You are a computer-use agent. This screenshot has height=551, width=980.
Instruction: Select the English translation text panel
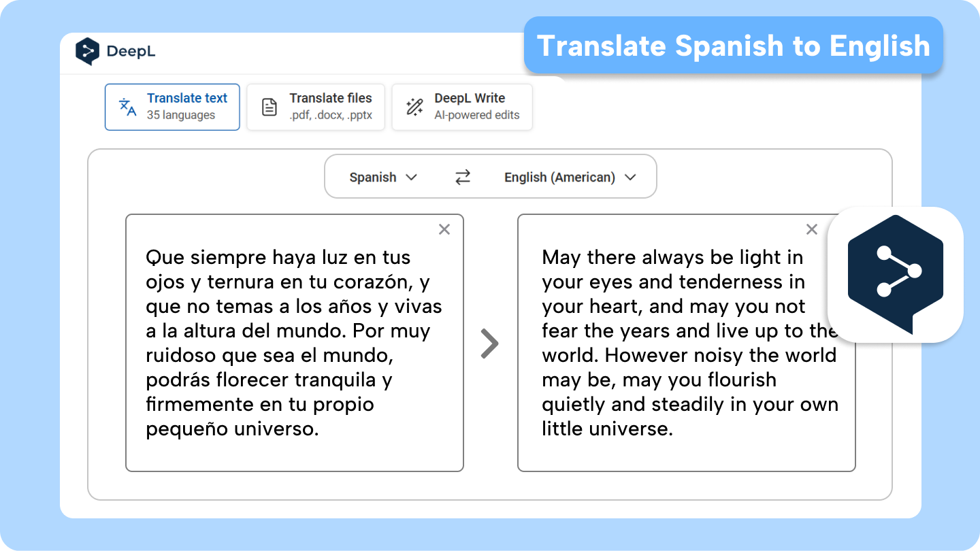[687, 344]
